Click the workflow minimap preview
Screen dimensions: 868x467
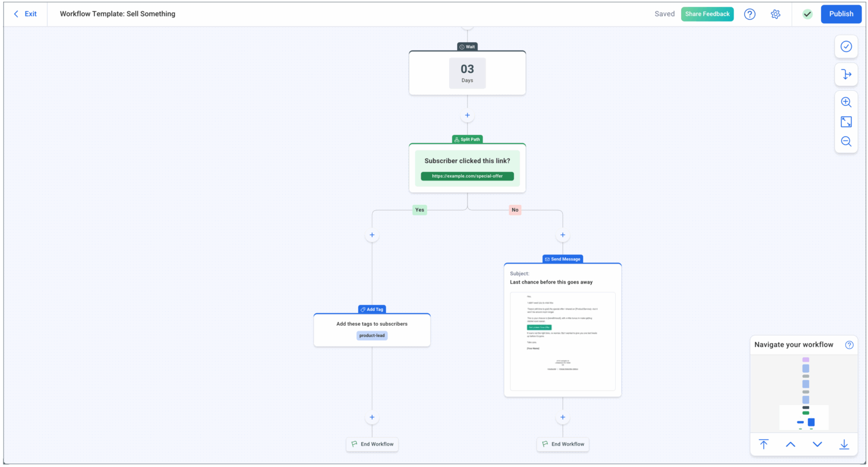pos(806,394)
